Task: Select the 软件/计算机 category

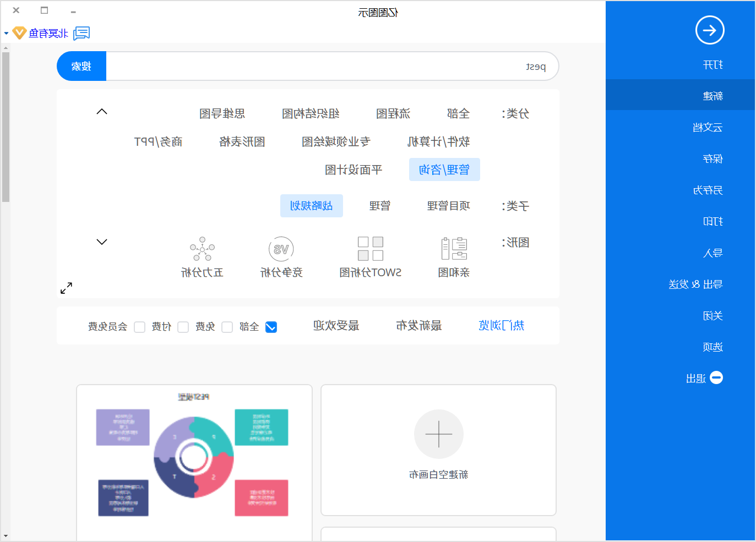Action: 439,141
